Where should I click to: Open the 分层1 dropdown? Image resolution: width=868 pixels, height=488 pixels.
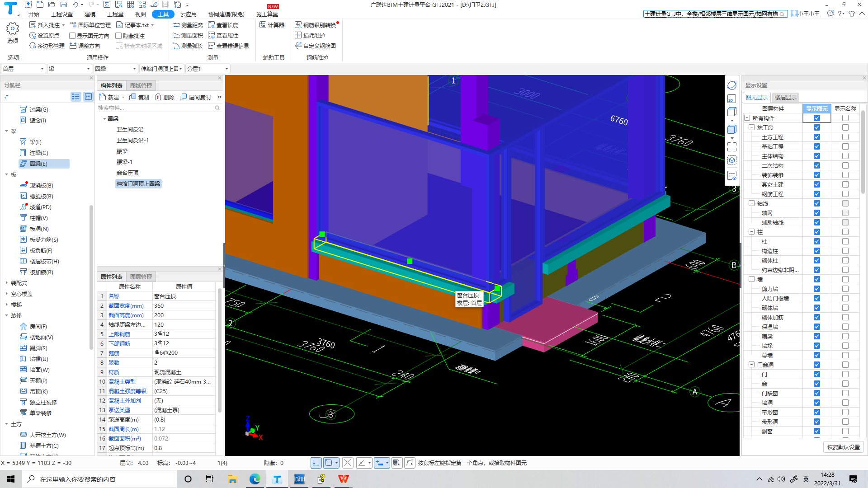[208, 69]
